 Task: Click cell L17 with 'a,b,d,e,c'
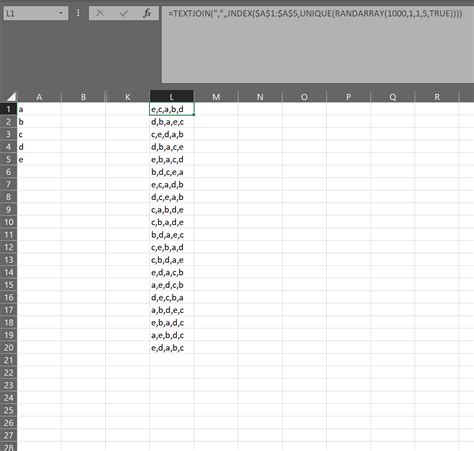coord(171,310)
